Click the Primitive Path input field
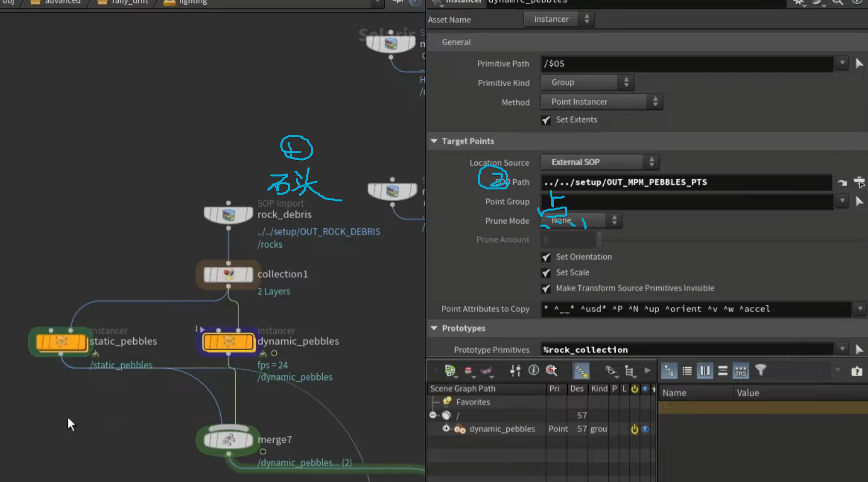 [x=687, y=63]
